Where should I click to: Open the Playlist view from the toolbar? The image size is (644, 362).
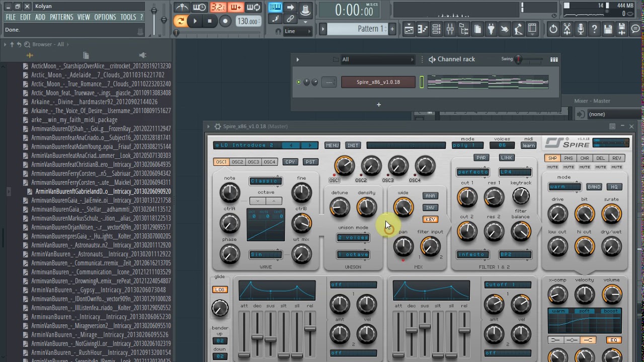tap(409, 29)
